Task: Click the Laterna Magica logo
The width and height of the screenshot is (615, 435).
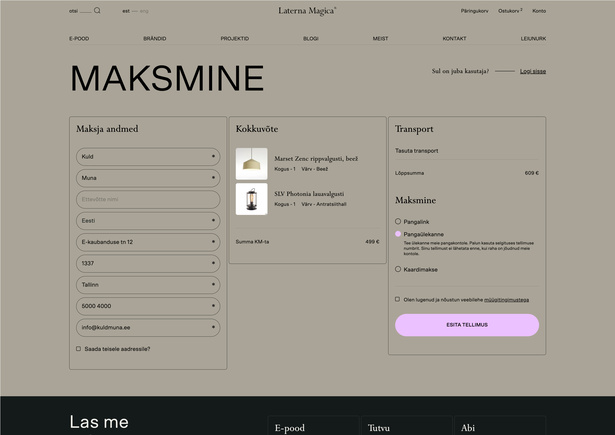Action: click(x=307, y=11)
